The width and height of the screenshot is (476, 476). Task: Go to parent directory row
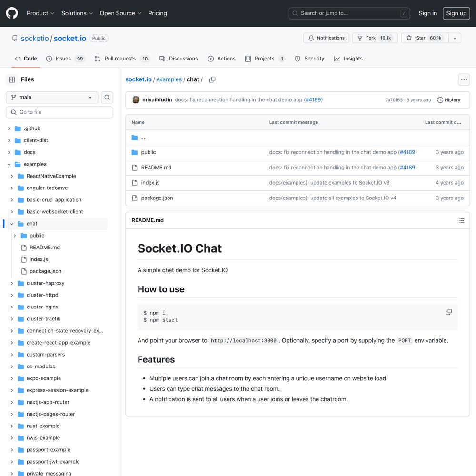pos(297,138)
